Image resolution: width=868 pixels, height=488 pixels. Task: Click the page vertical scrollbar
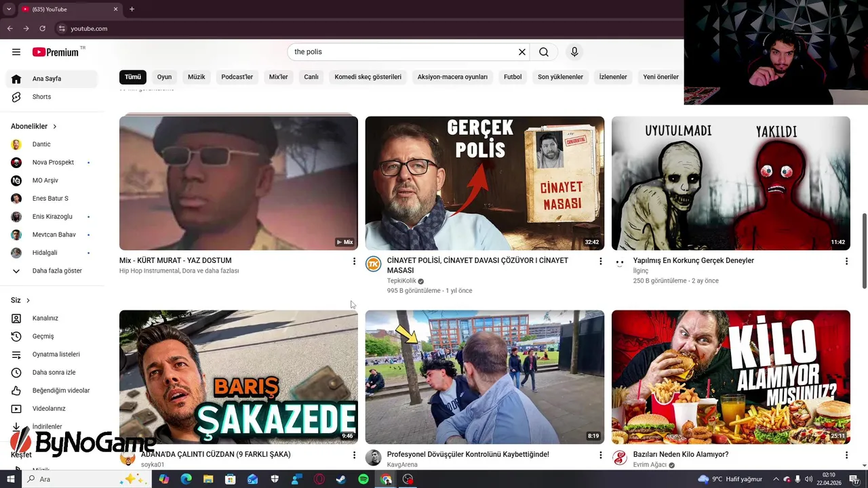pos(864,251)
